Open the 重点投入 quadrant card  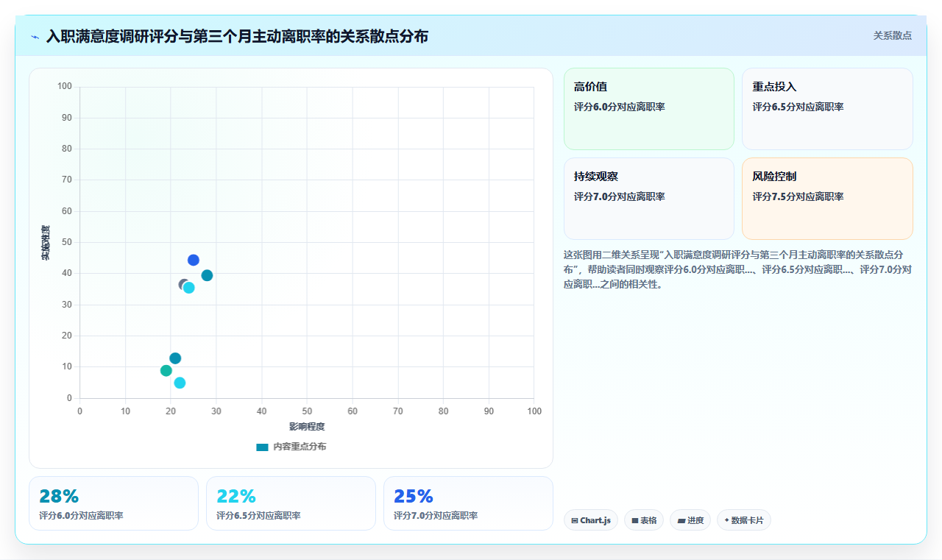point(827,109)
